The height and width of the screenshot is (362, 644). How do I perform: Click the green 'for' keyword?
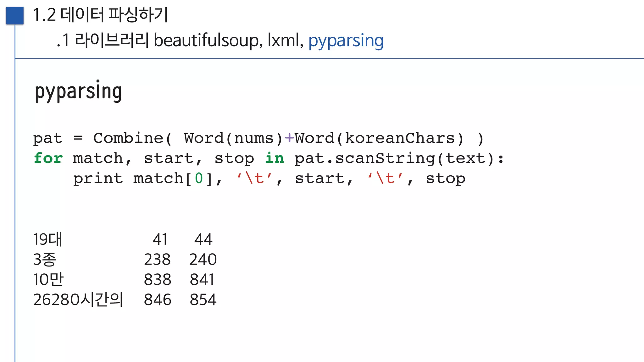48,158
